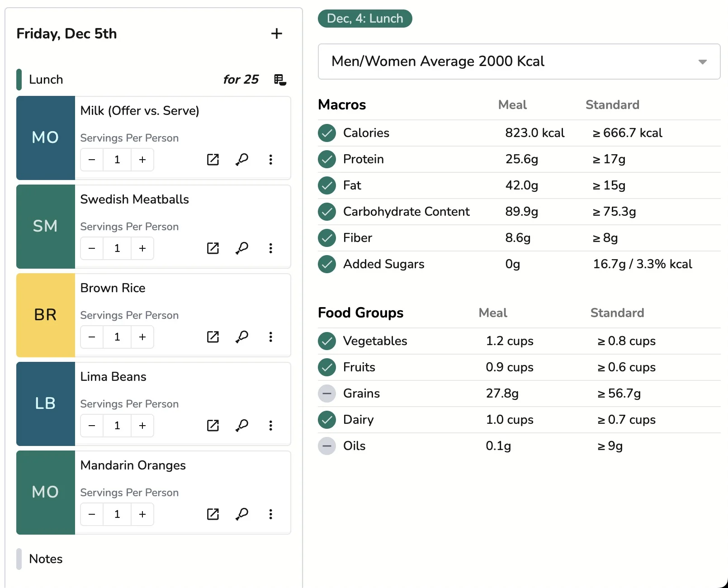Increase Milk servings with the plus stepper

click(142, 160)
